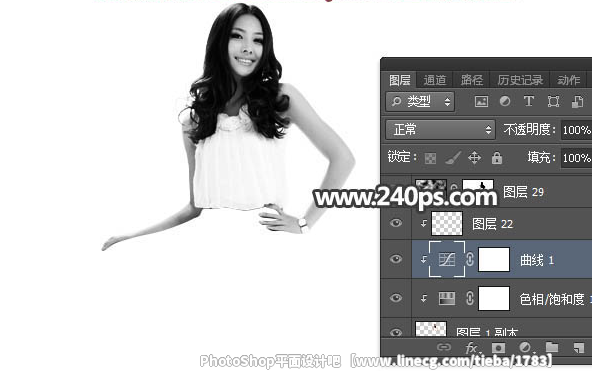Select the 曲线 1 layer mask thumbnail

(494, 259)
